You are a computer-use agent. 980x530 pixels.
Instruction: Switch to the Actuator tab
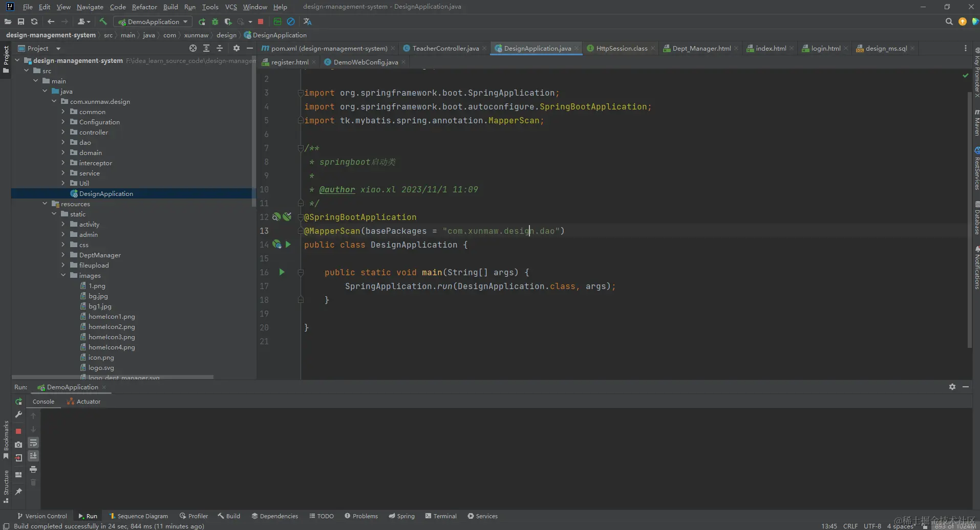tap(83, 402)
